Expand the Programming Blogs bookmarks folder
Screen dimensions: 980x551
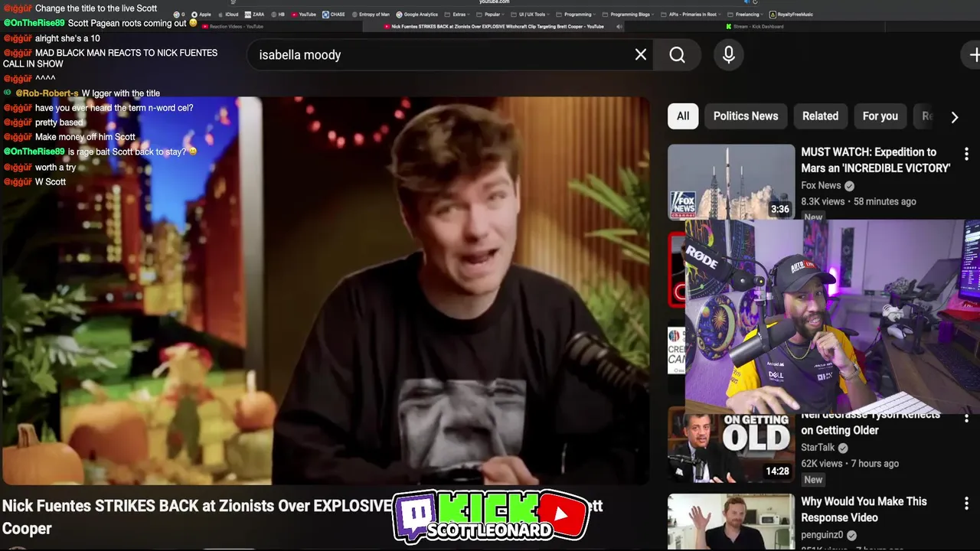coord(628,15)
